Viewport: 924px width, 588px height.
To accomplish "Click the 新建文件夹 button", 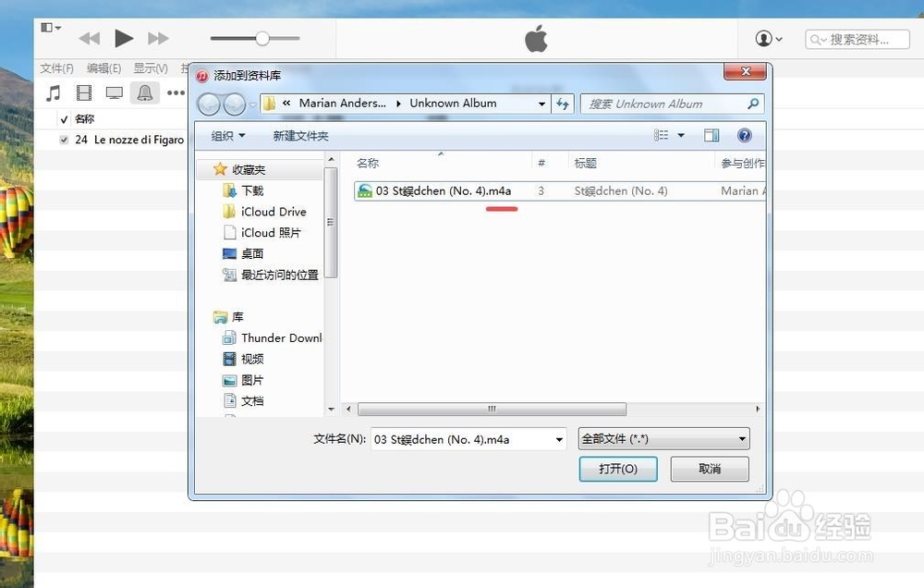I will coord(300,136).
